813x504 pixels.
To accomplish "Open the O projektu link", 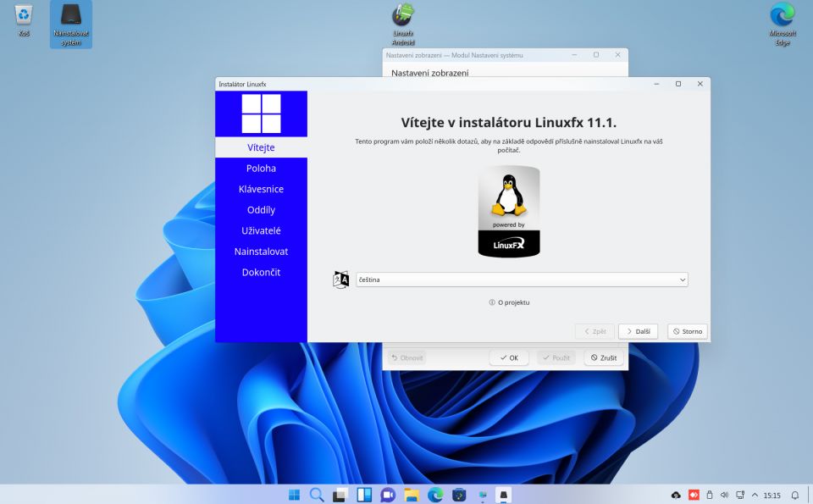I will [509, 302].
